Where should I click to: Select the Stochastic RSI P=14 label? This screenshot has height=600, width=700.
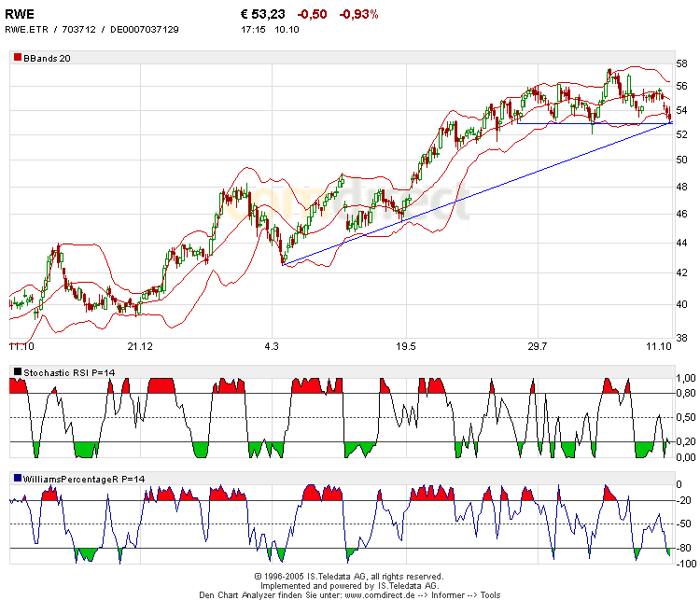click(66, 372)
